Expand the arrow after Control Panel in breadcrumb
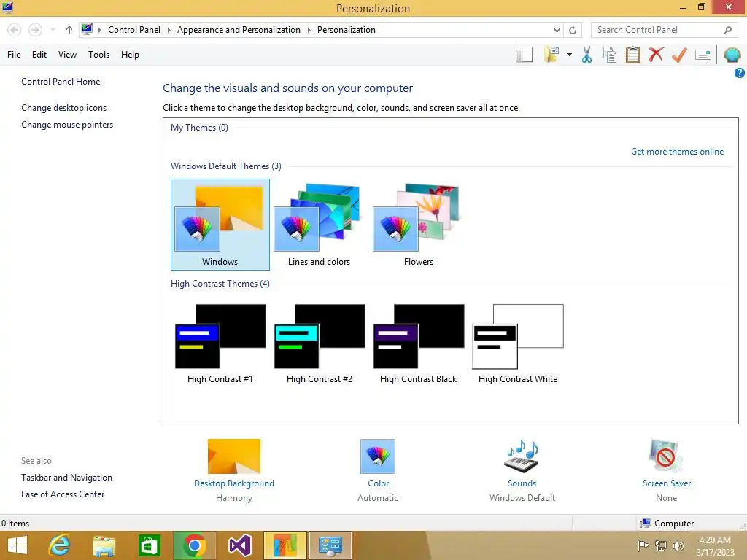Image resolution: width=747 pixels, height=560 pixels. [x=169, y=30]
